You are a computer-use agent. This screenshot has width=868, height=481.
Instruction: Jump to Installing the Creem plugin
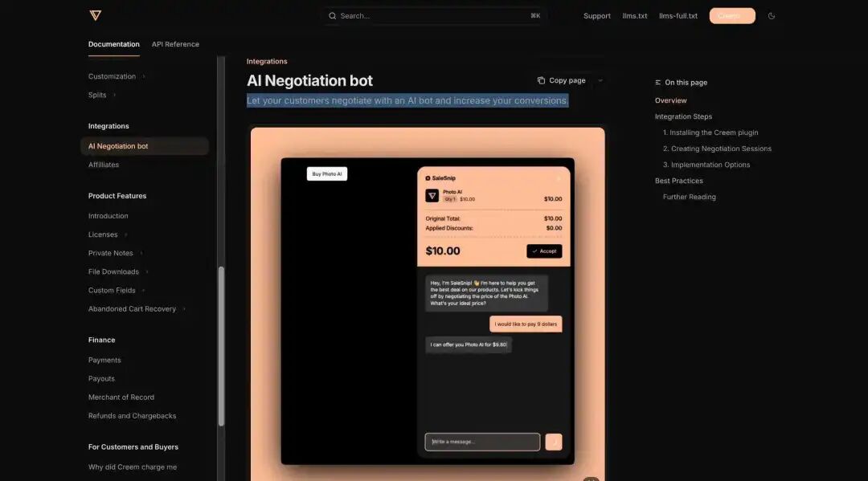(x=710, y=132)
